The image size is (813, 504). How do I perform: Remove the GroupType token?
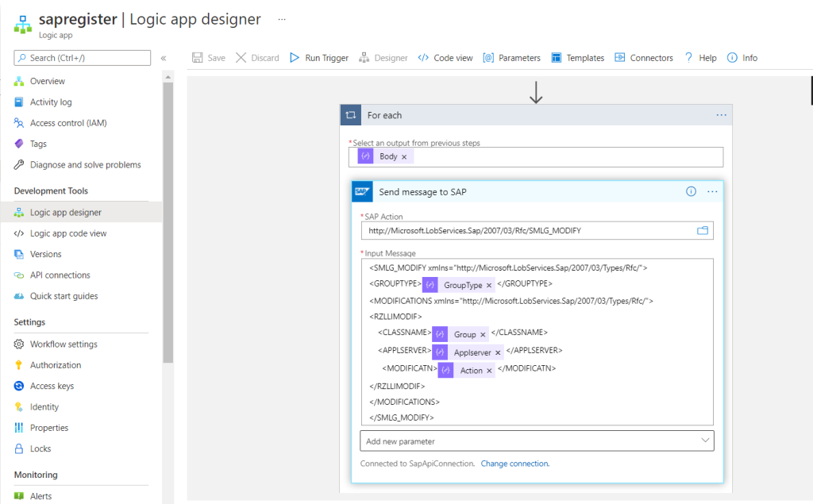point(489,285)
